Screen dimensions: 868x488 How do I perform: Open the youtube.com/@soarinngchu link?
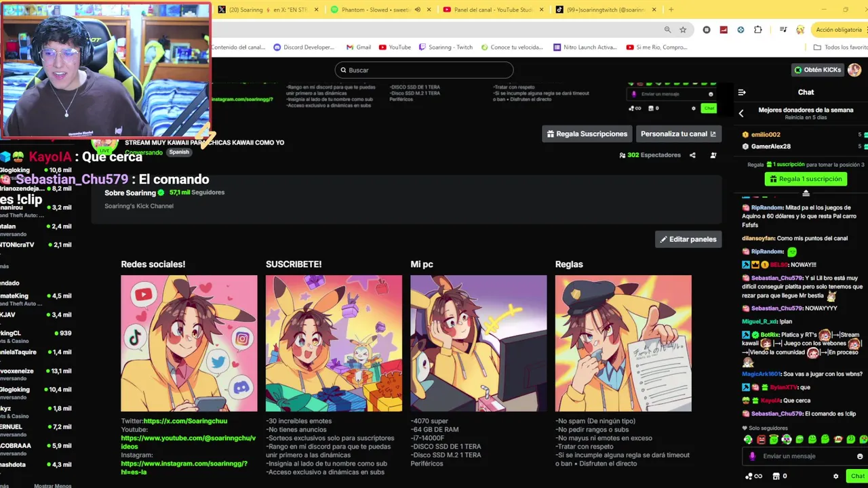click(x=189, y=442)
